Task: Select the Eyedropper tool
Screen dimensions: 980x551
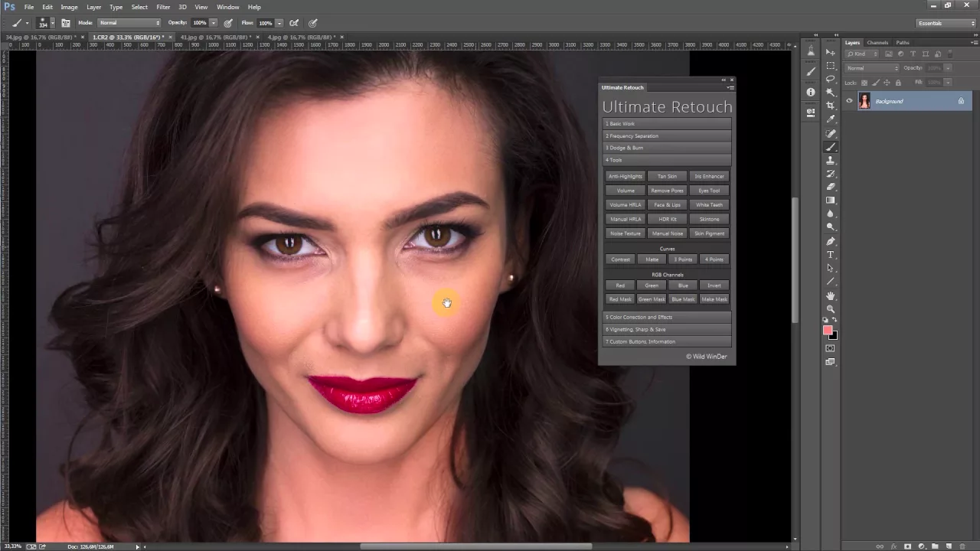Action: point(831,119)
